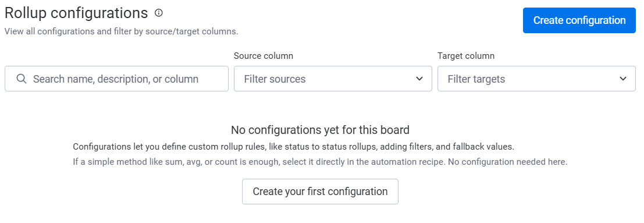The image size is (644, 223).
Task: Click the Target column label
Action: 466,55
